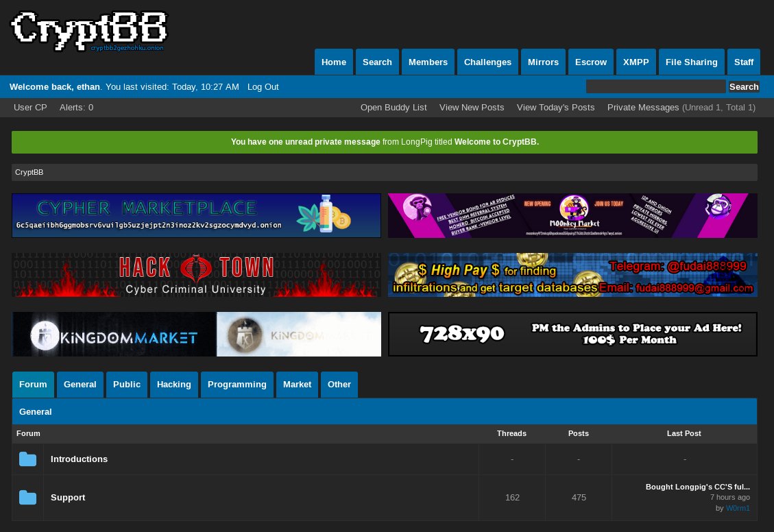Open the Mirrors page
The image size is (774, 532).
[x=543, y=62]
